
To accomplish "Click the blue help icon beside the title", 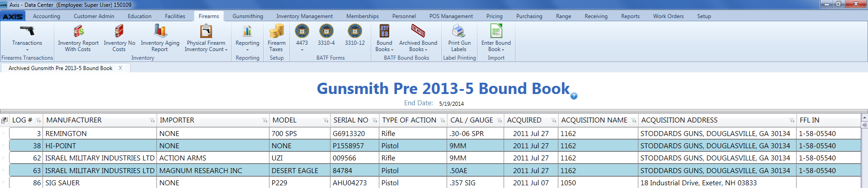I will (574, 96).
